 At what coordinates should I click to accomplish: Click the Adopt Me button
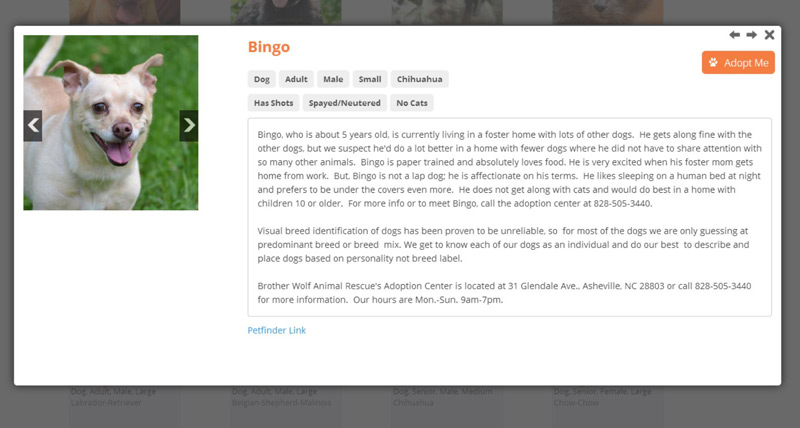tap(738, 62)
